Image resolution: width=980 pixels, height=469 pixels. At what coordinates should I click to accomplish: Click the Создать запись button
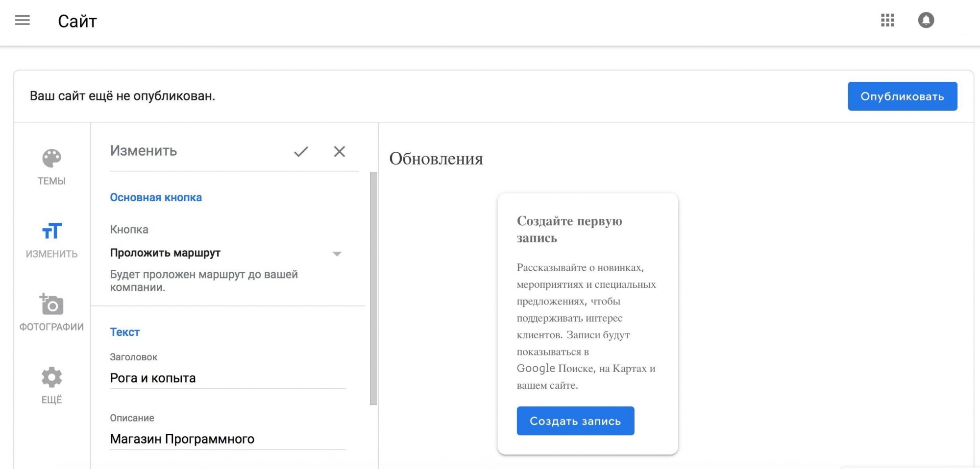coord(575,421)
